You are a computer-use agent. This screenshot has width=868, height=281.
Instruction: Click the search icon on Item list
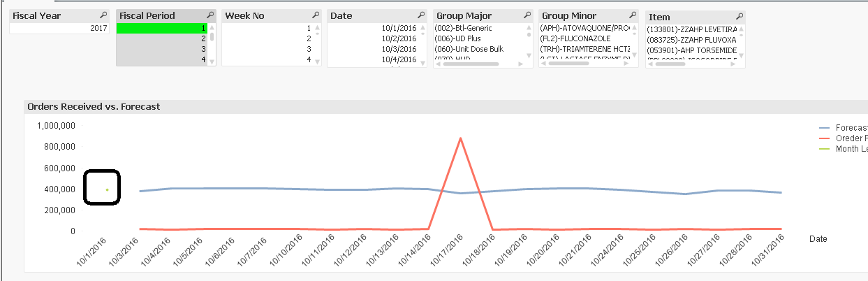[739, 17]
